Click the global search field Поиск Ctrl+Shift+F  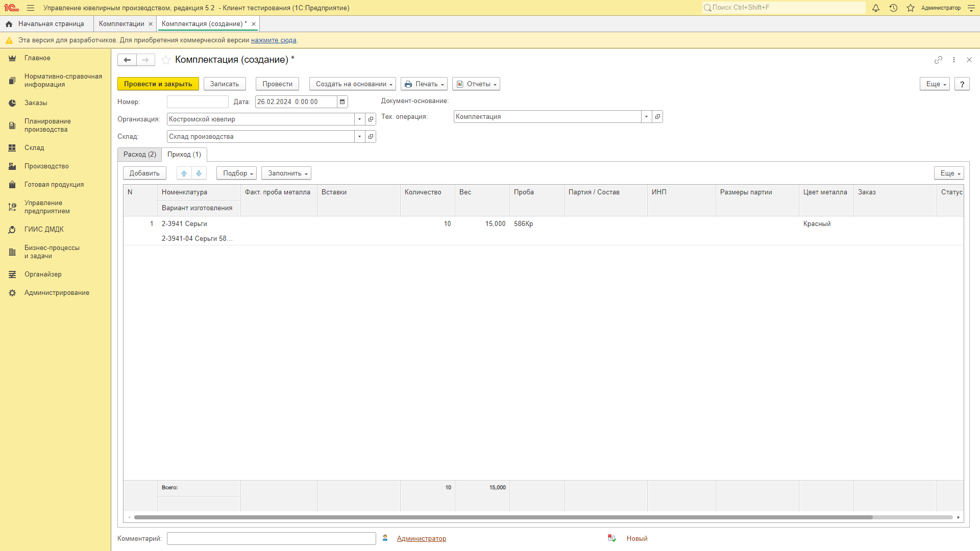click(783, 8)
